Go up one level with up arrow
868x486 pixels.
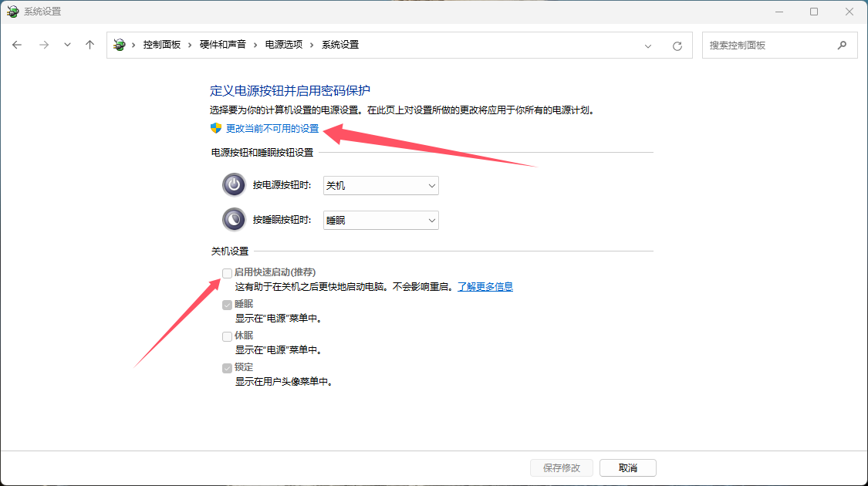[x=90, y=45]
